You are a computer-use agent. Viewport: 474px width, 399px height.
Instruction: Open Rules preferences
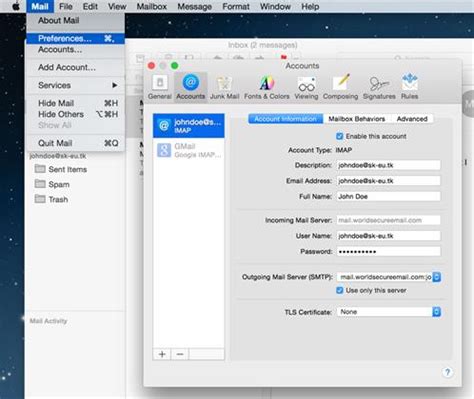(409, 87)
